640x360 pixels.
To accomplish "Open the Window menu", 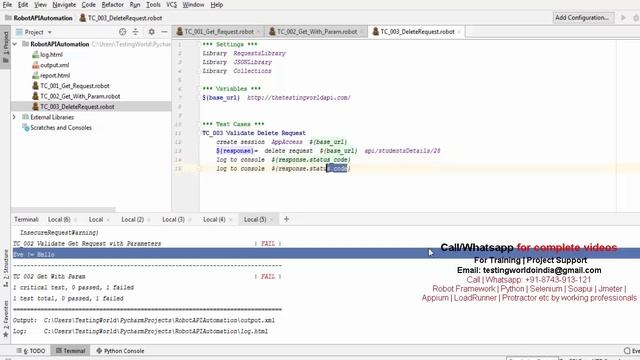I will coord(193,5).
